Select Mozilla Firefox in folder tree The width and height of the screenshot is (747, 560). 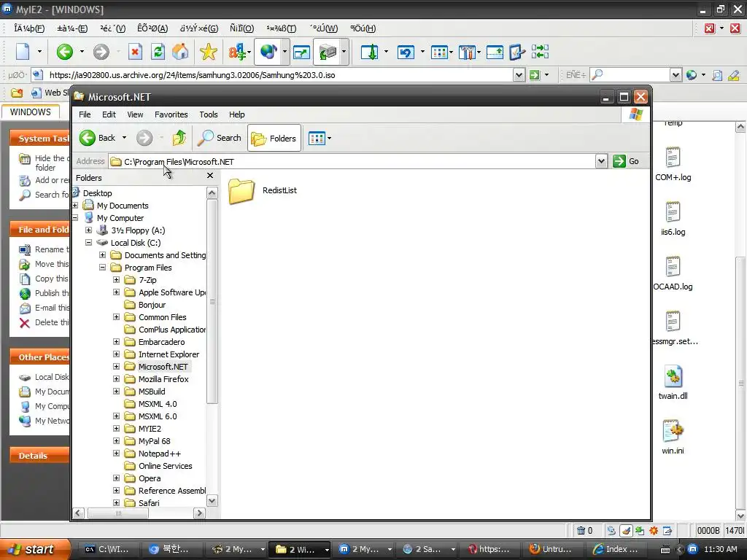click(163, 379)
